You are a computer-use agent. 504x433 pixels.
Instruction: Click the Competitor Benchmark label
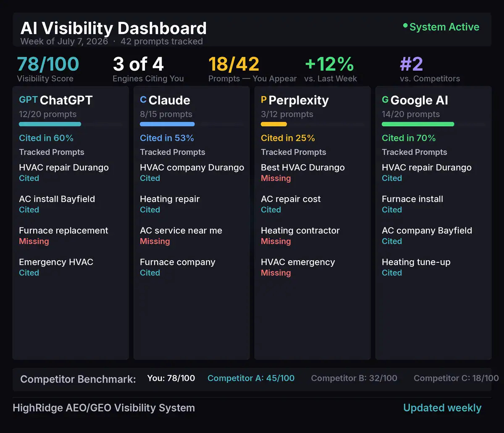coord(78,379)
